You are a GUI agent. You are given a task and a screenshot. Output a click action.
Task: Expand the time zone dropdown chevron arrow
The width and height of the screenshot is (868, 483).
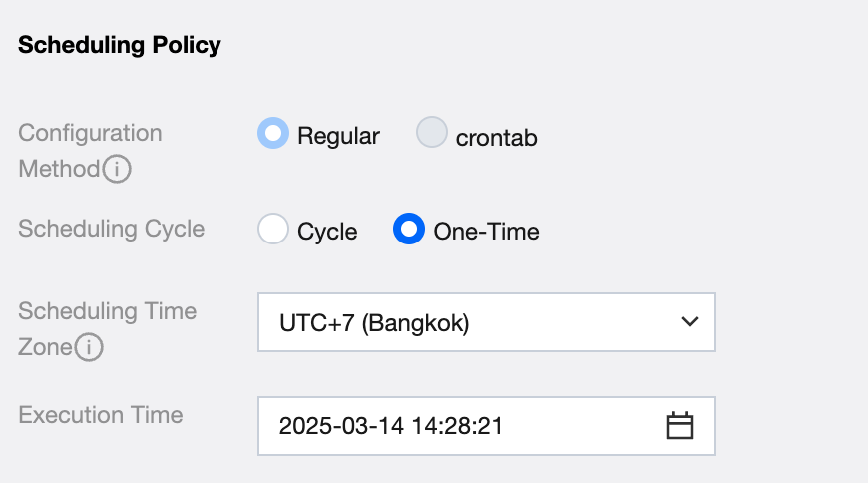(688, 321)
